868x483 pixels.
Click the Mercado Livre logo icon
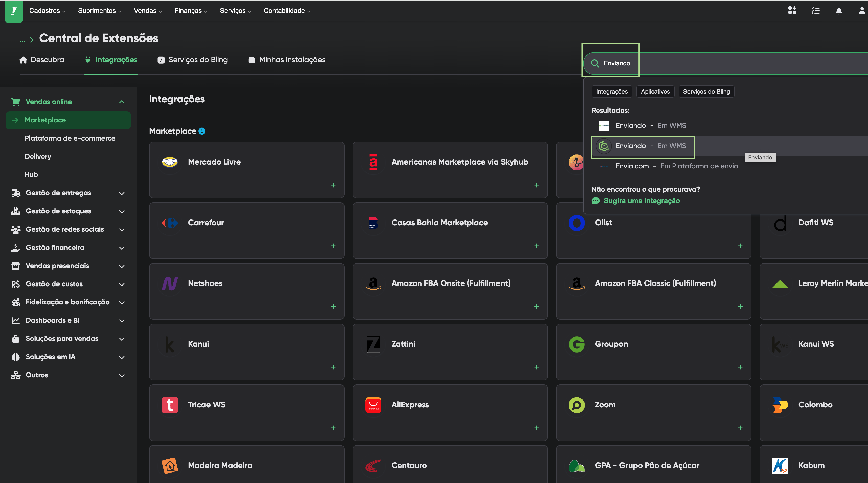pyautogui.click(x=170, y=162)
